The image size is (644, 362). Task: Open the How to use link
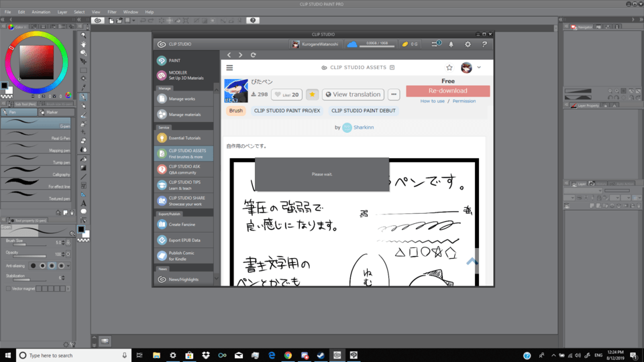pyautogui.click(x=432, y=101)
